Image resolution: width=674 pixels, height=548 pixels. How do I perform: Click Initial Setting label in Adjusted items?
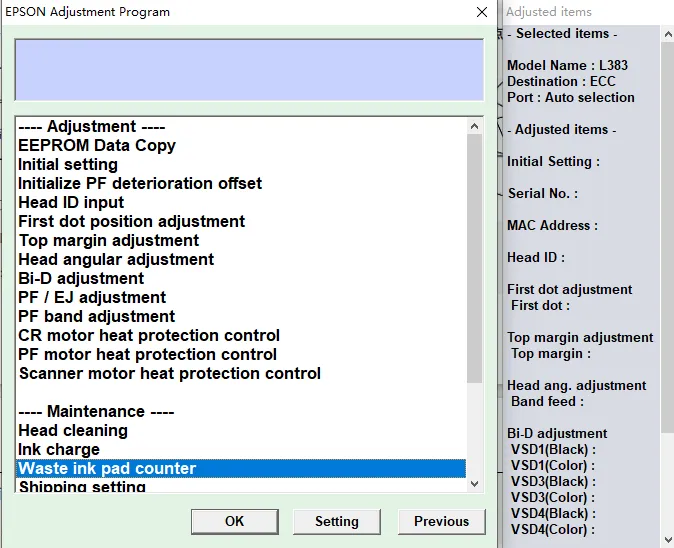[x=553, y=162]
